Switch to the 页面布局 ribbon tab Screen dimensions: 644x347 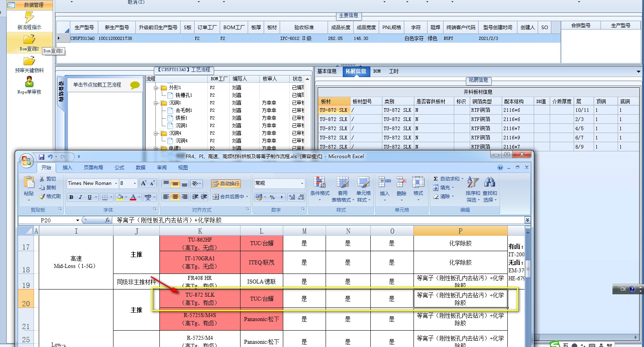pyautogui.click(x=93, y=168)
